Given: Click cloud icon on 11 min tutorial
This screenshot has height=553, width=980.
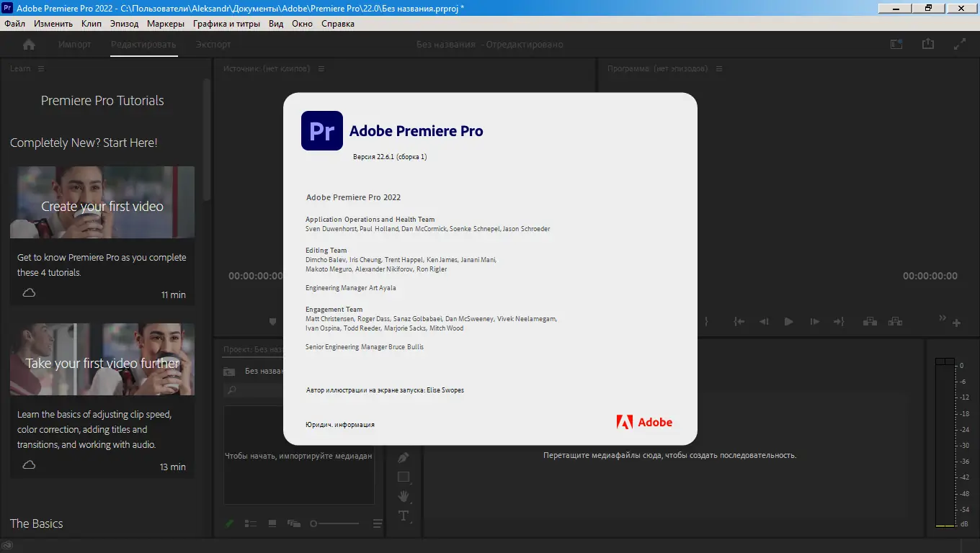Looking at the screenshot, I should tap(29, 293).
